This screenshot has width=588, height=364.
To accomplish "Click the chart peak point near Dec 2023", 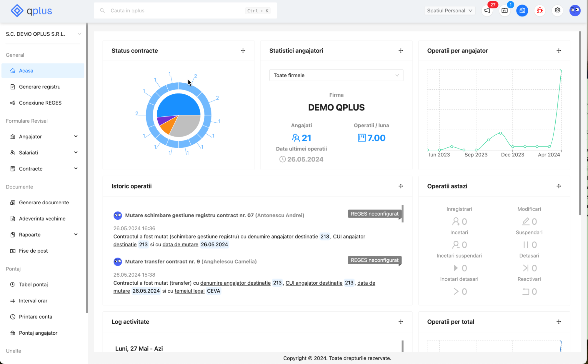I will click(x=500, y=133).
